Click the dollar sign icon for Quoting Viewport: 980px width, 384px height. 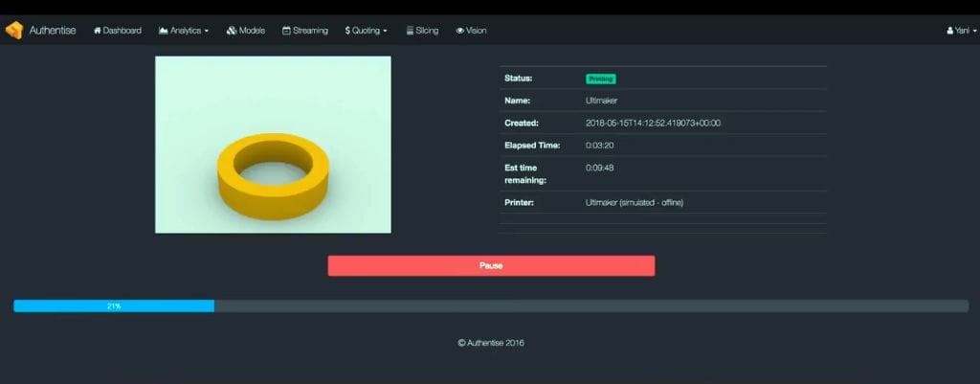pos(347,31)
